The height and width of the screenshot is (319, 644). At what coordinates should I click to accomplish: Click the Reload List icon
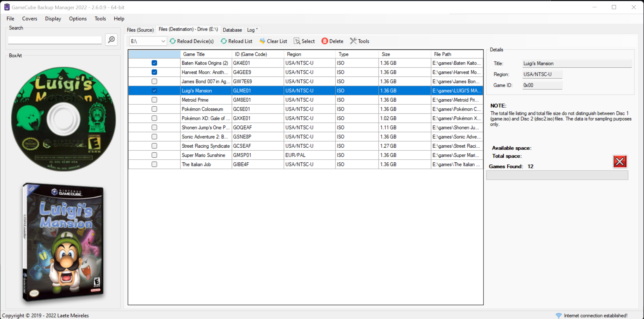click(x=224, y=41)
